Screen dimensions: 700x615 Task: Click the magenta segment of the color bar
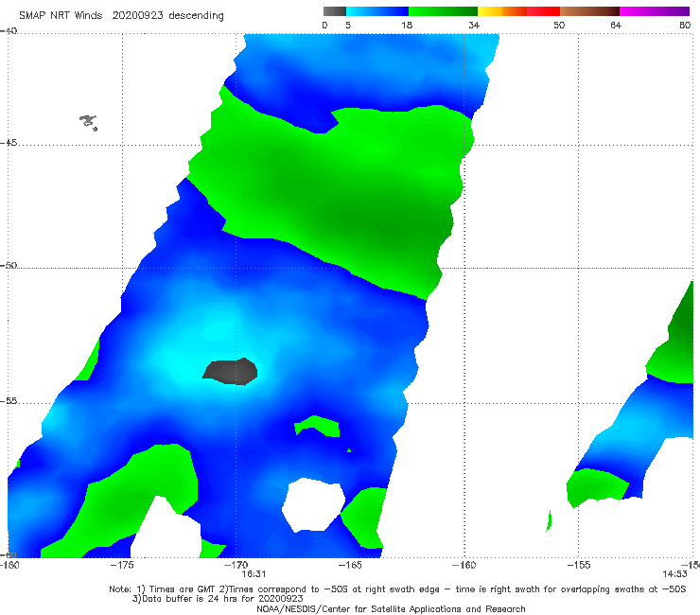tap(655, 11)
